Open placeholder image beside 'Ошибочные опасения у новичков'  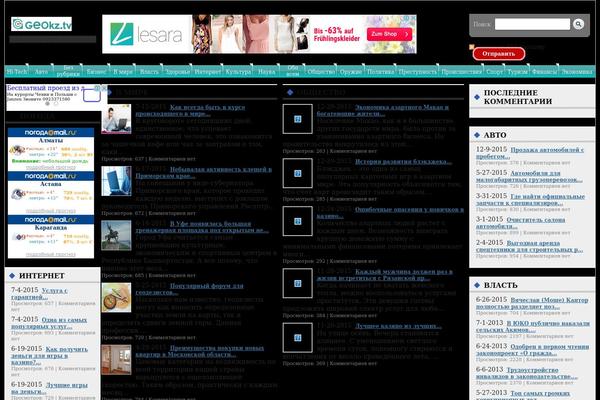point(298,221)
